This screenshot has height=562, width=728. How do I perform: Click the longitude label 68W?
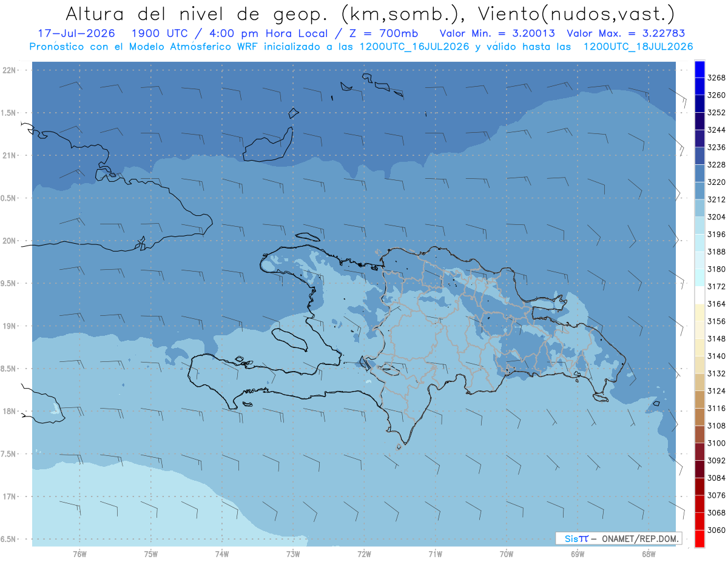[649, 554]
